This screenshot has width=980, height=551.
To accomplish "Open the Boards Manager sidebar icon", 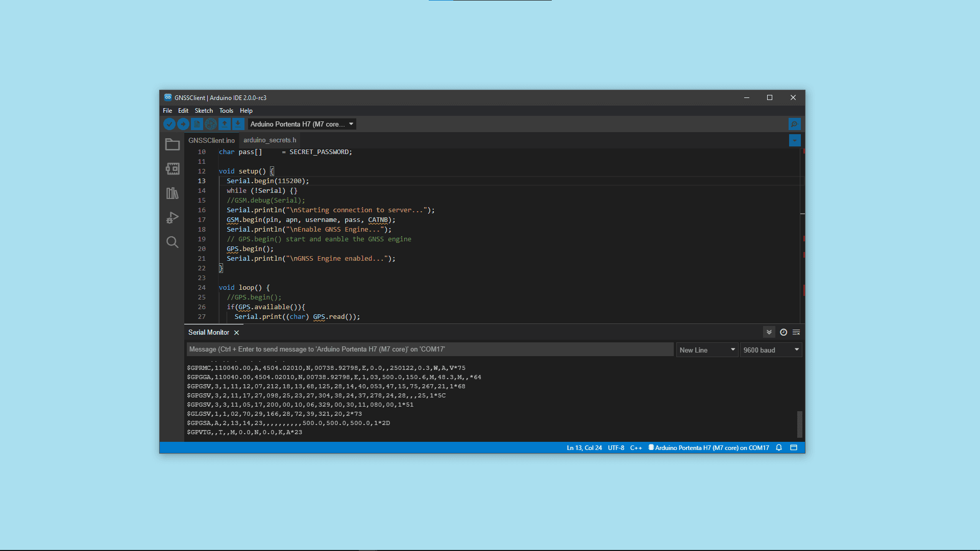I will (x=173, y=169).
